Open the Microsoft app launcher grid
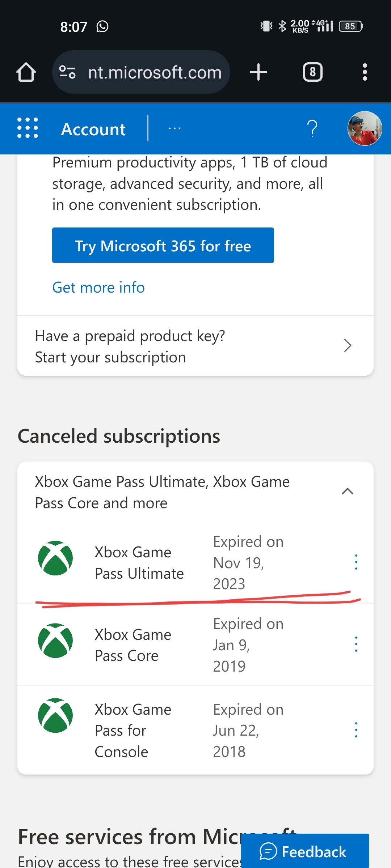 [28, 128]
